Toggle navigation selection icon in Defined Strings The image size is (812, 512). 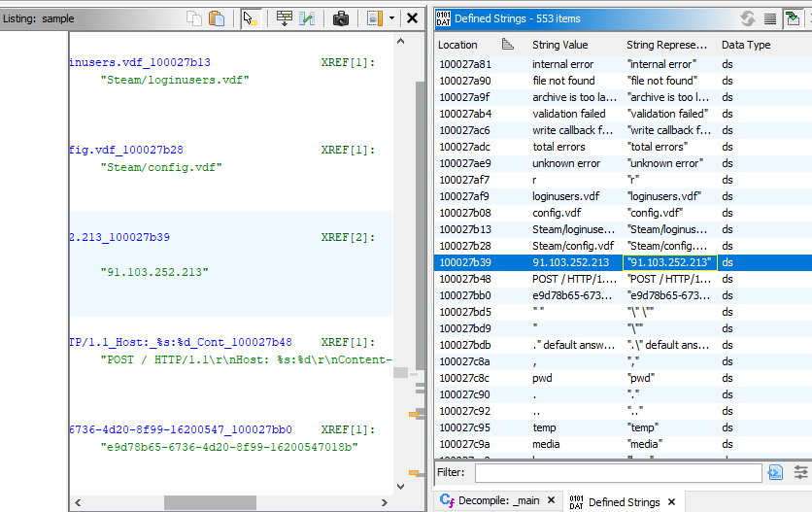[795, 18]
